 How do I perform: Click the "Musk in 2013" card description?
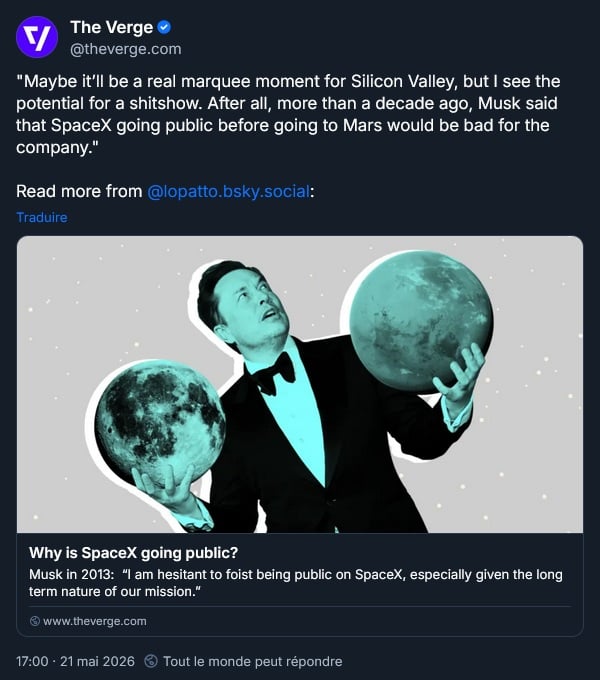[x=296, y=583]
